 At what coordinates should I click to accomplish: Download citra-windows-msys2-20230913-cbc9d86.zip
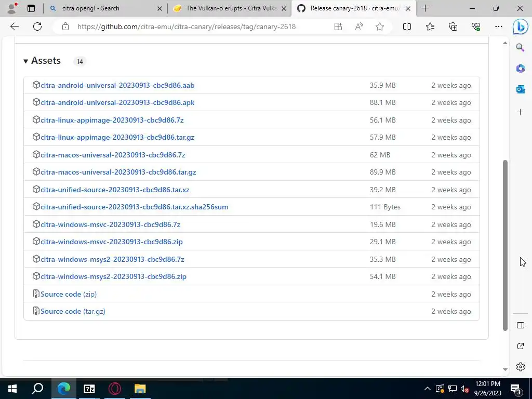coord(114,277)
